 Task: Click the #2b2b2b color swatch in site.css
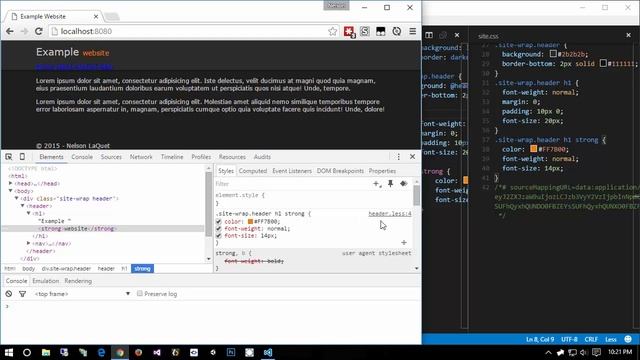pos(553,54)
